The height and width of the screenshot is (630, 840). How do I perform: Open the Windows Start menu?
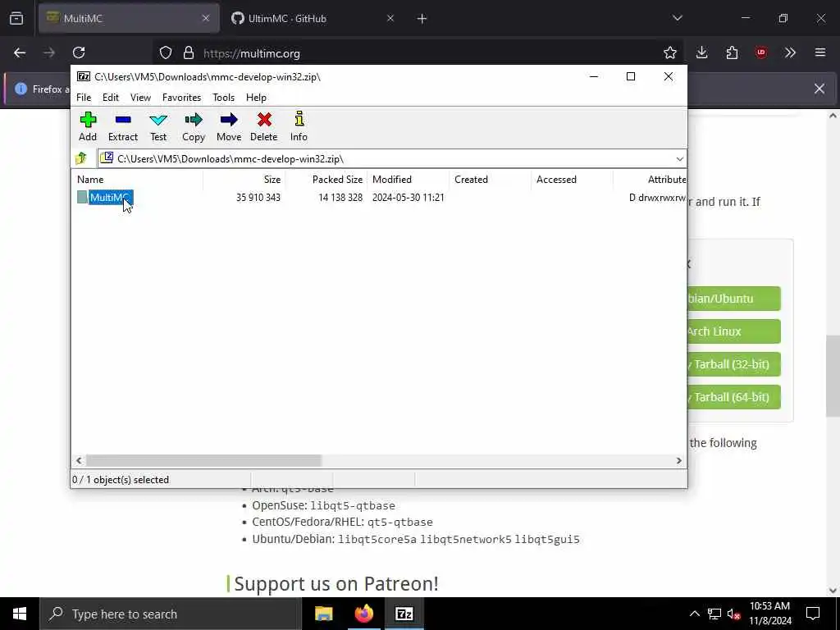click(x=20, y=614)
